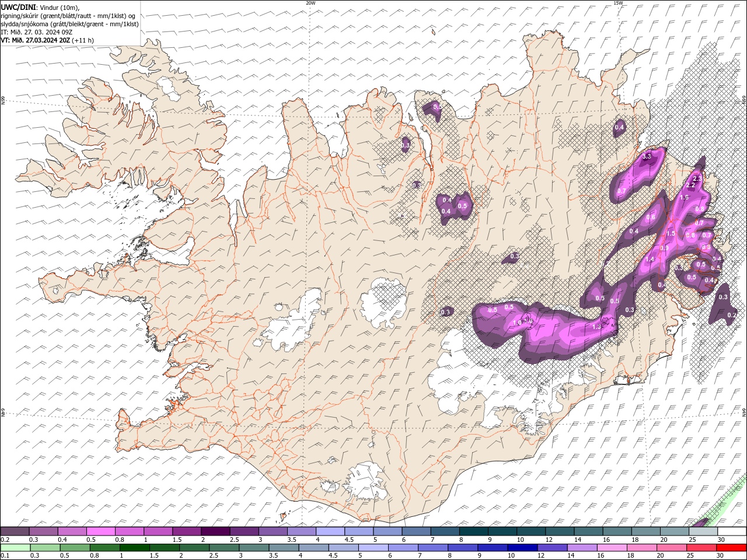Click the pale green first swatch above label 0.1
The image size is (747, 560).
(16, 548)
